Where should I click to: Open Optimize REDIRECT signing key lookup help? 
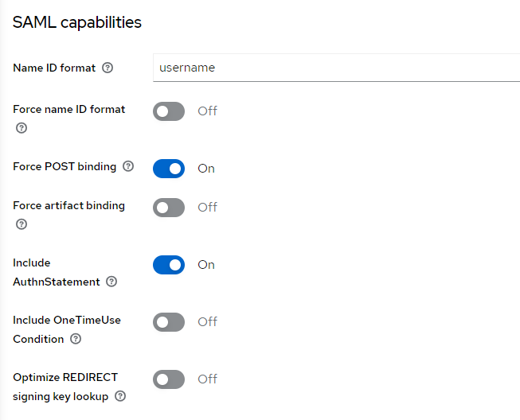tap(120, 396)
